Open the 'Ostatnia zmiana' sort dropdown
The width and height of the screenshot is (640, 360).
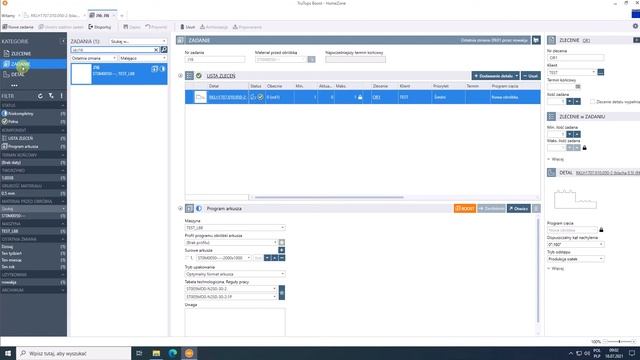coord(94,58)
